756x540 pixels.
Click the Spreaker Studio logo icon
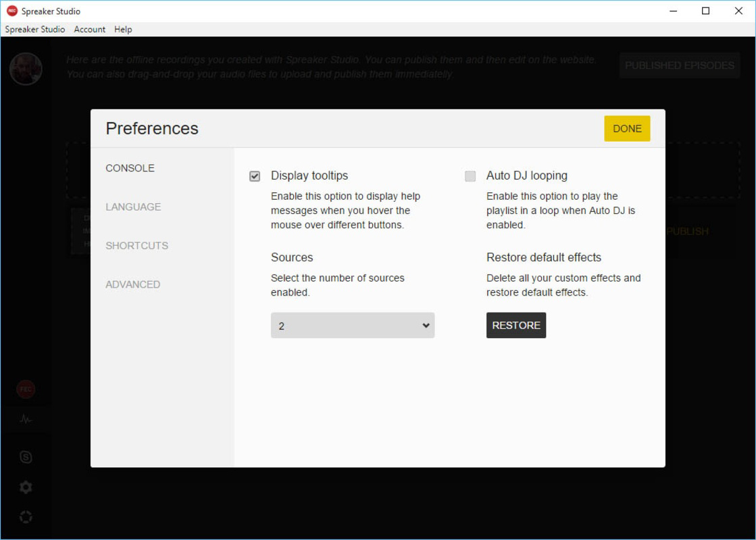point(10,11)
